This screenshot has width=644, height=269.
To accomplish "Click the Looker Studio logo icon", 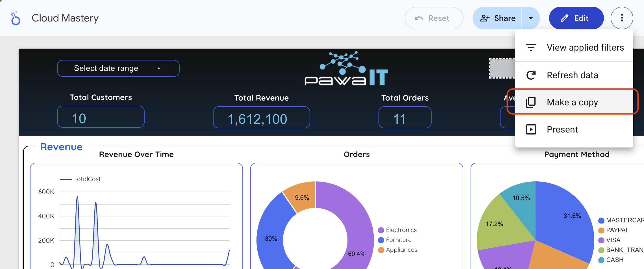I will pos(16,18).
